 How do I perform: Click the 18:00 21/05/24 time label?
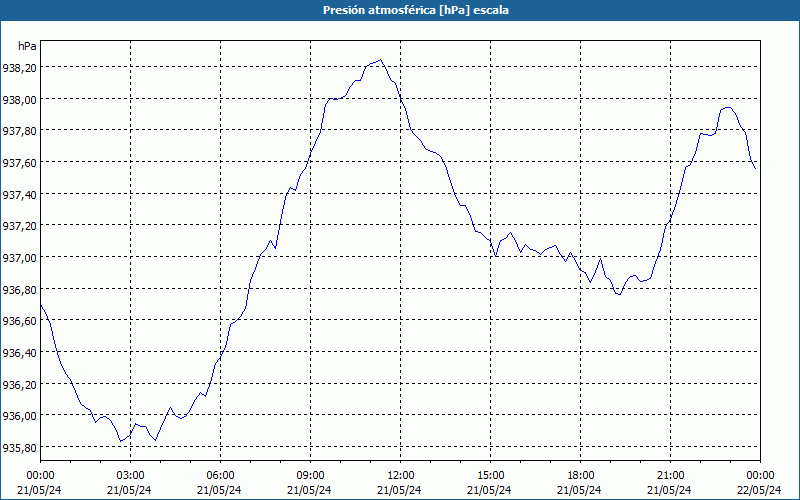580,483
